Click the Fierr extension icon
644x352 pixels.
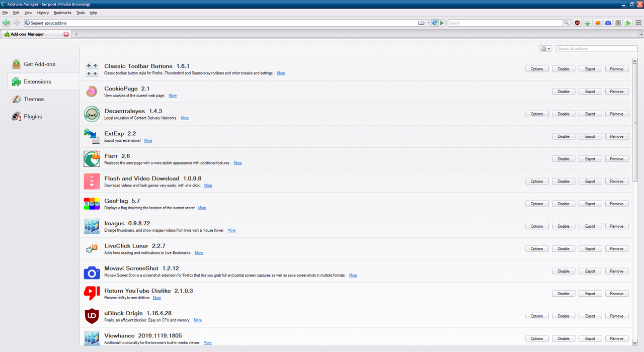(x=92, y=159)
